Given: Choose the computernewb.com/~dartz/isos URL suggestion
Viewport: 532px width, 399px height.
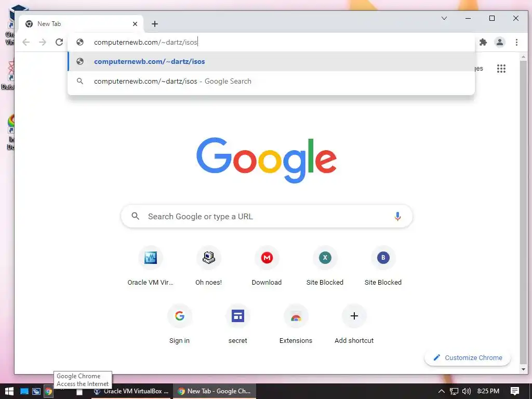Looking at the screenshot, I should click(271, 61).
